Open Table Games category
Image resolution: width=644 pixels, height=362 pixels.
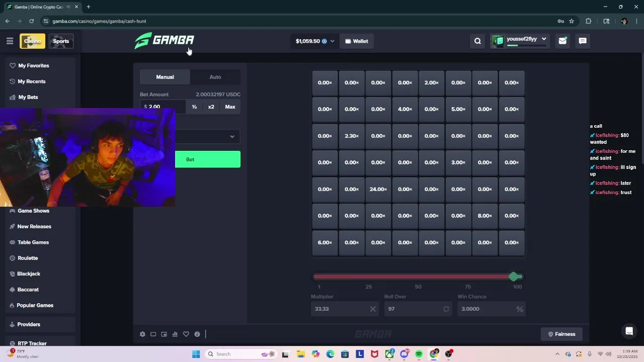39,242
